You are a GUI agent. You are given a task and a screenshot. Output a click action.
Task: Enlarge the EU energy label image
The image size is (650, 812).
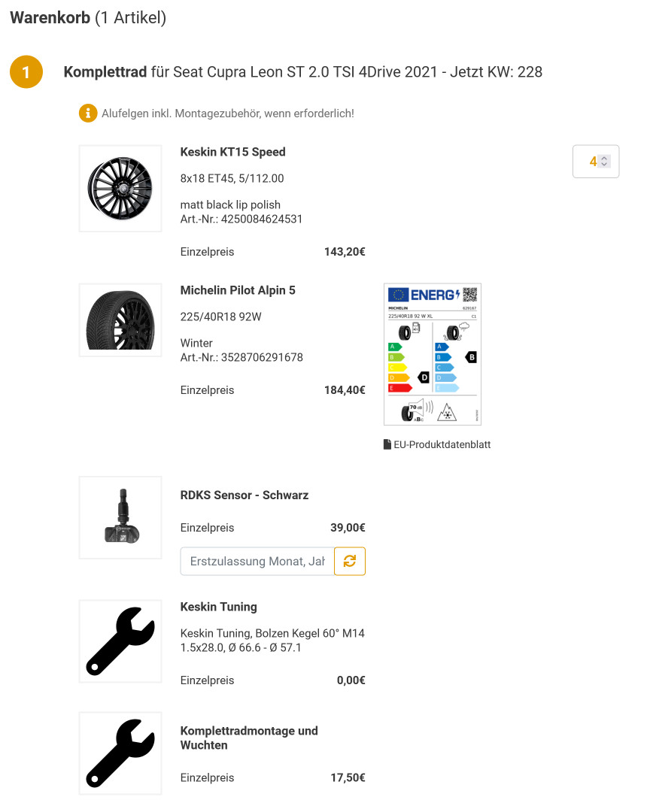click(x=433, y=353)
